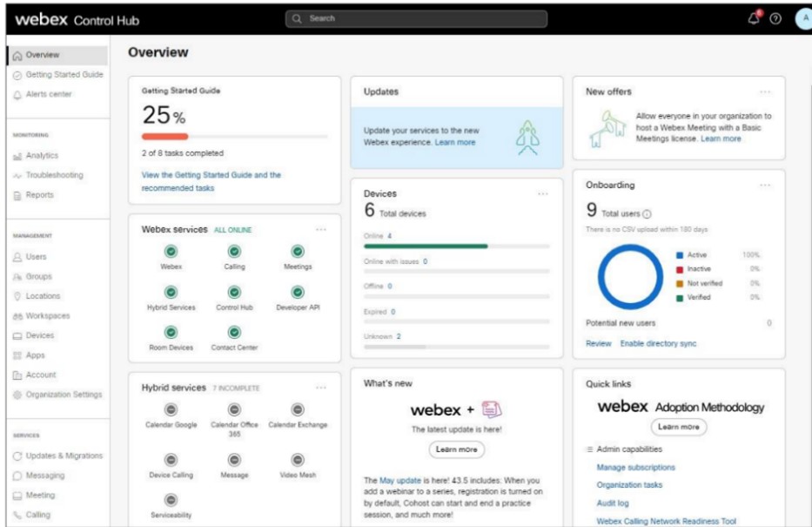Open the notifications bell icon

(x=754, y=18)
